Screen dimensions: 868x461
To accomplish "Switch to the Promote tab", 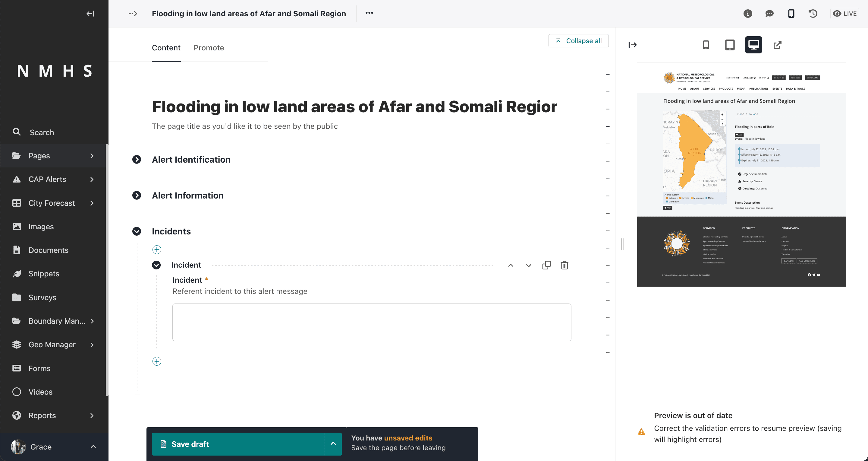I will point(209,48).
